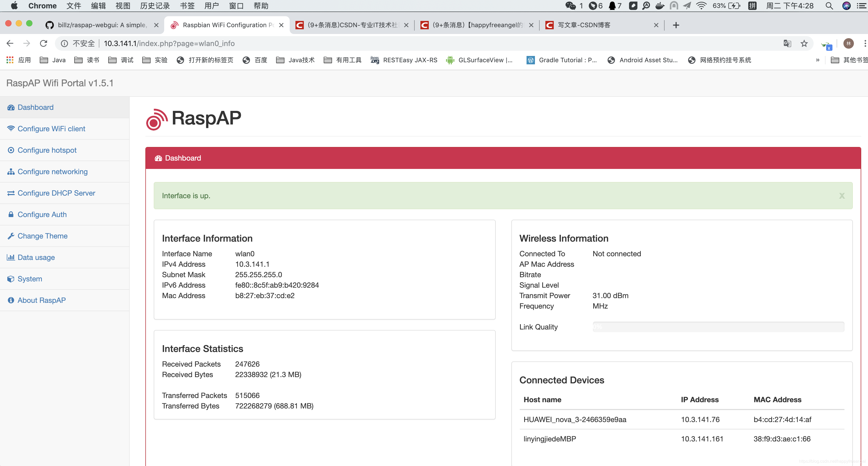Open the 书签 menu
The image size is (868, 466).
(187, 6)
